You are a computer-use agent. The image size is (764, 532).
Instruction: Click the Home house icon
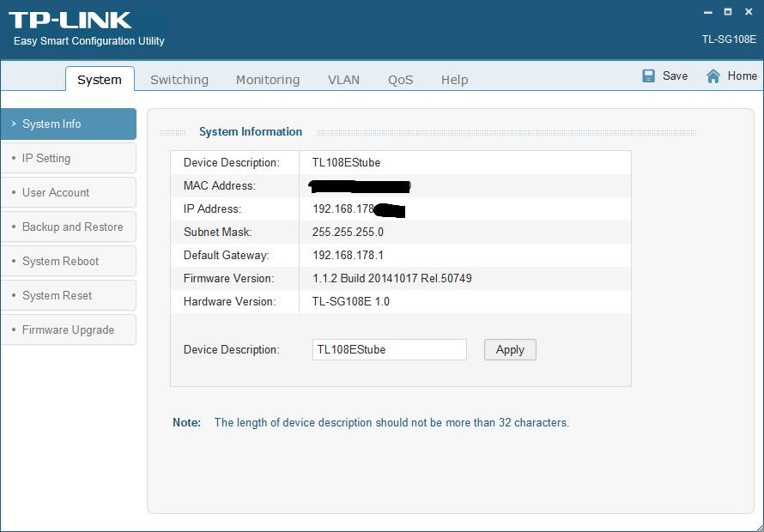713,76
